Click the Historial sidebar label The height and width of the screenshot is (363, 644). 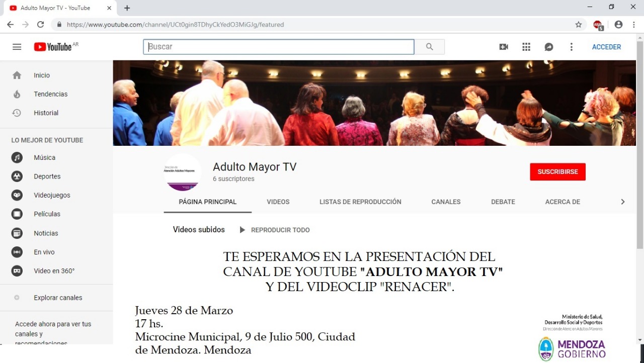click(x=46, y=113)
